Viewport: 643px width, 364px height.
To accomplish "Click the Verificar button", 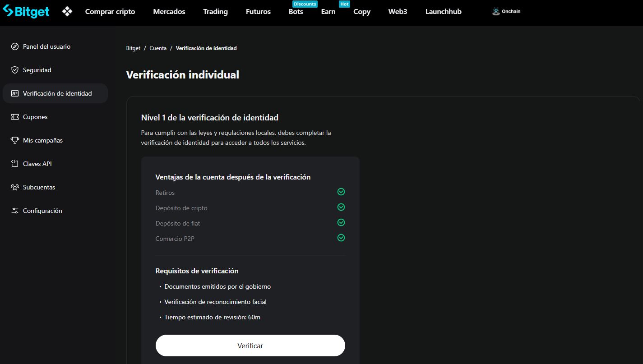I will pos(250,345).
